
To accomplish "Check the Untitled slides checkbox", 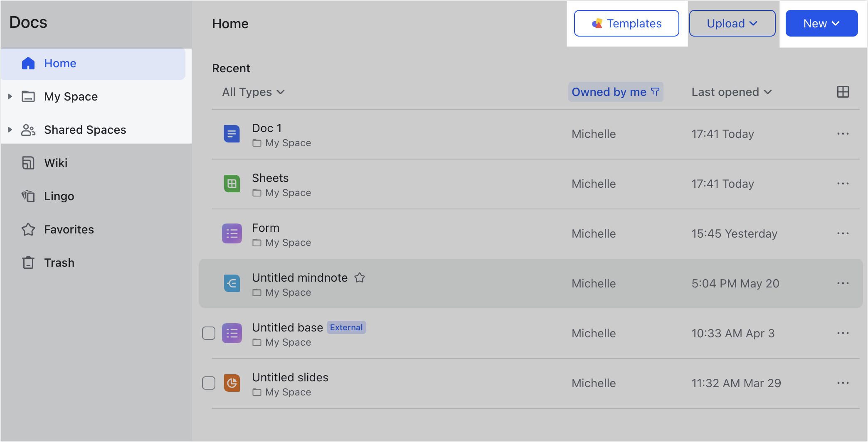I will pyautogui.click(x=208, y=383).
